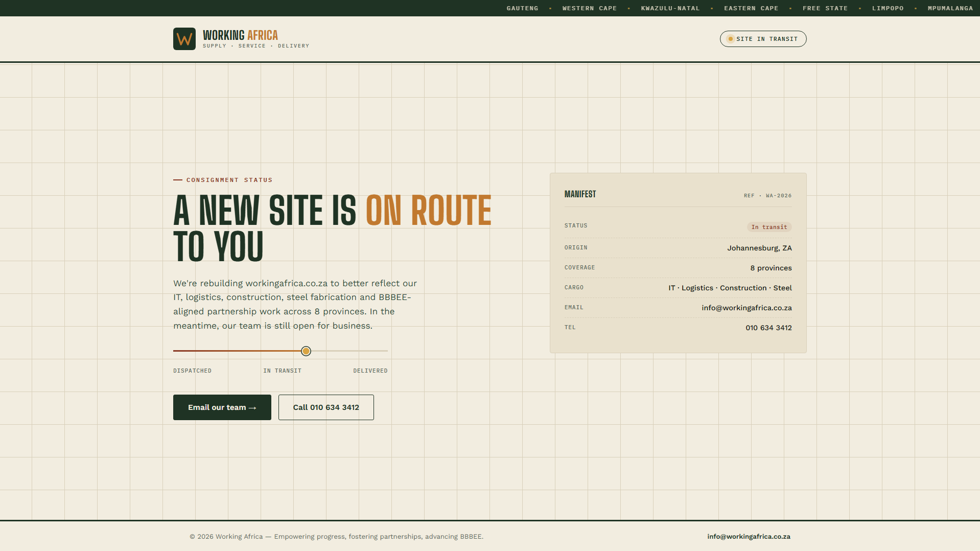Click the Working Africa W logo icon
This screenshot has height=551, width=980.
pyautogui.click(x=184, y=39)
